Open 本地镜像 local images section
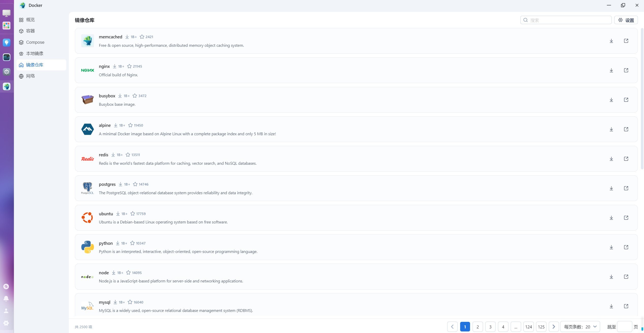 (35, 53)
